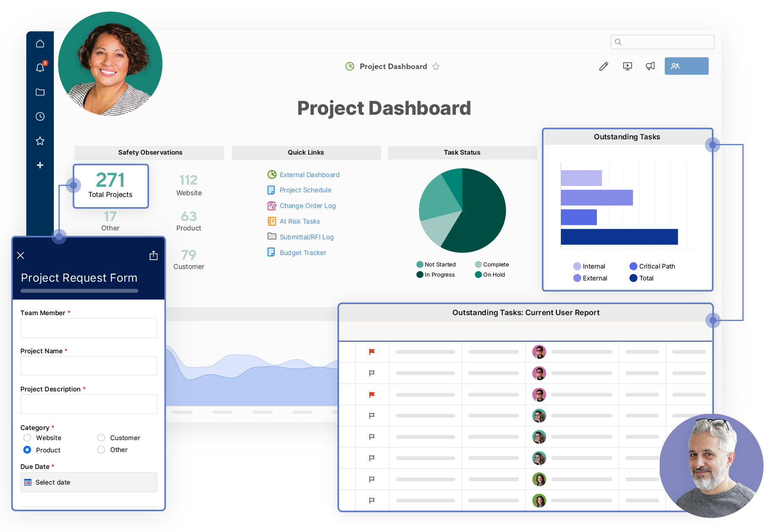Open Favorites star icon in sidebar
Viewport: 772px width, 532px height.
pyautogui.click(x=40, y=141)
